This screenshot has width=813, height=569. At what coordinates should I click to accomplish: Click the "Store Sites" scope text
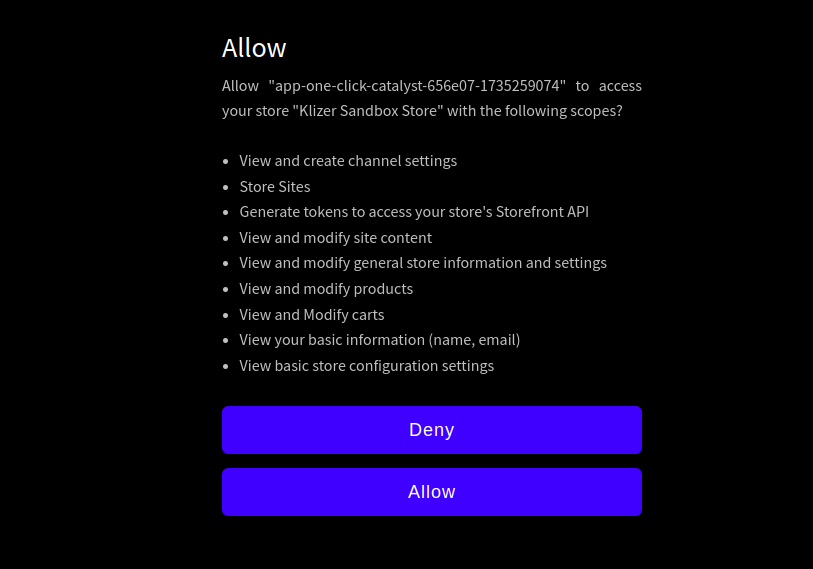click(275, 187)
